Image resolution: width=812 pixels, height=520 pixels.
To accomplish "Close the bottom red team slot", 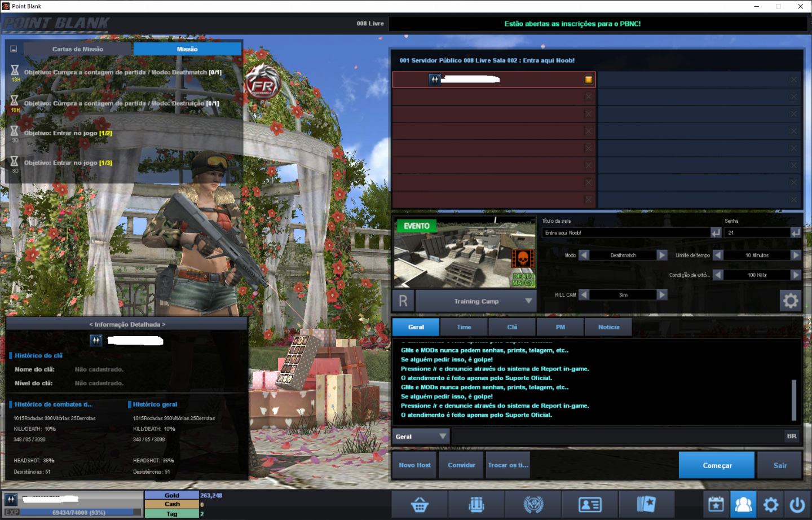I will [589, 200].
